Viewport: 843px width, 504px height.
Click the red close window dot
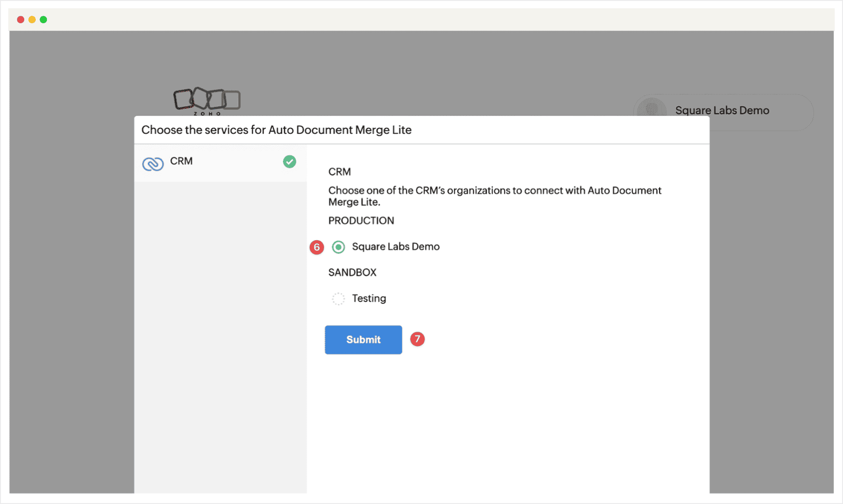click(x=21, y=19)
